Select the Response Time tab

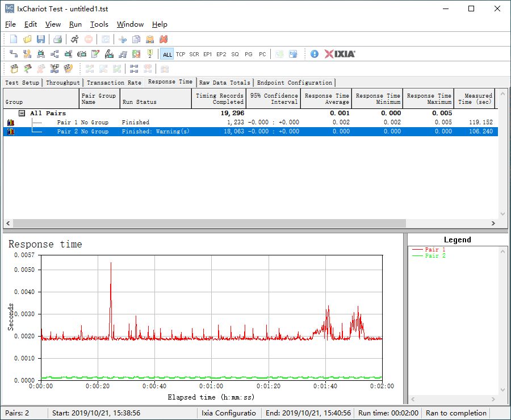tap(170, 82)
